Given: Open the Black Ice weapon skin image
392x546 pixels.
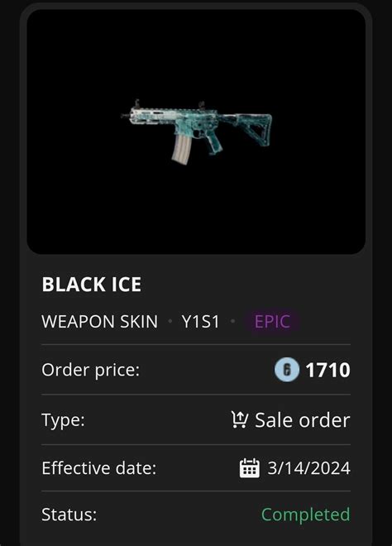Looking at the screenshot, I should tap(196, 132).
